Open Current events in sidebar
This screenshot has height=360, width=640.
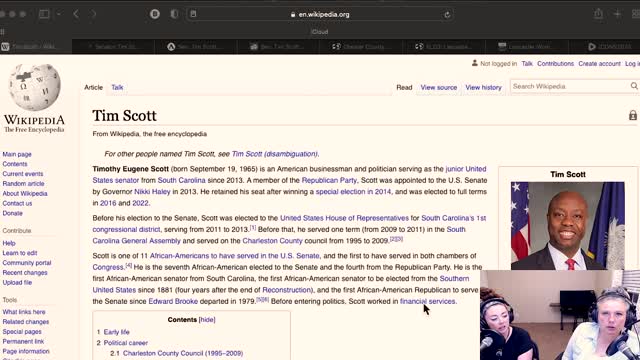point(22,174)
